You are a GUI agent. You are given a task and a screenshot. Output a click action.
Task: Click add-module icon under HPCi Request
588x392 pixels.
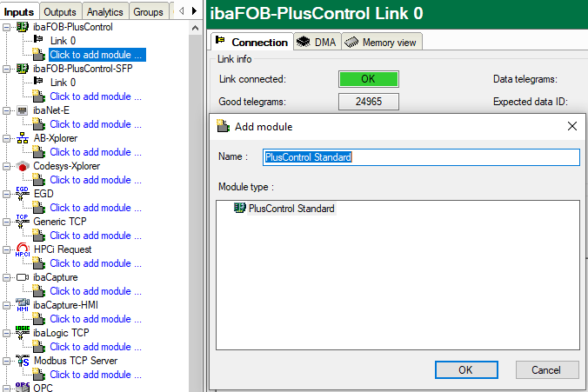38,263
